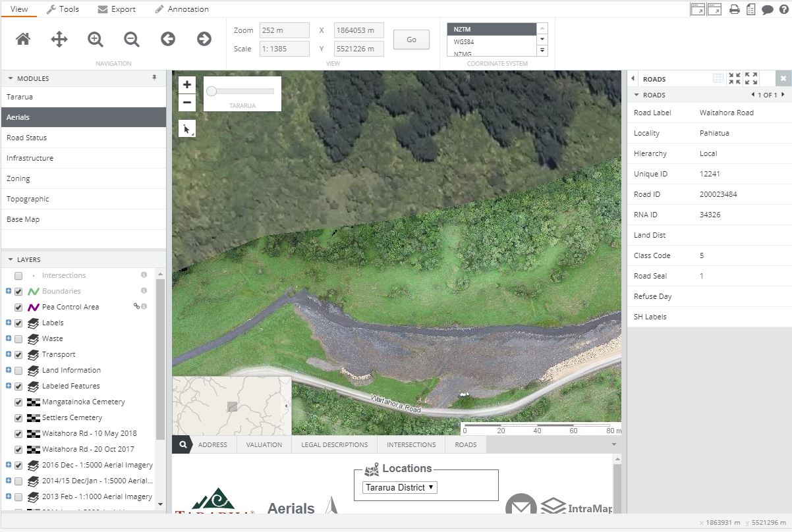Viewport: 792px width, 532px height.
Task: Expand the Land Information layer group
Action: pos(9,370)
